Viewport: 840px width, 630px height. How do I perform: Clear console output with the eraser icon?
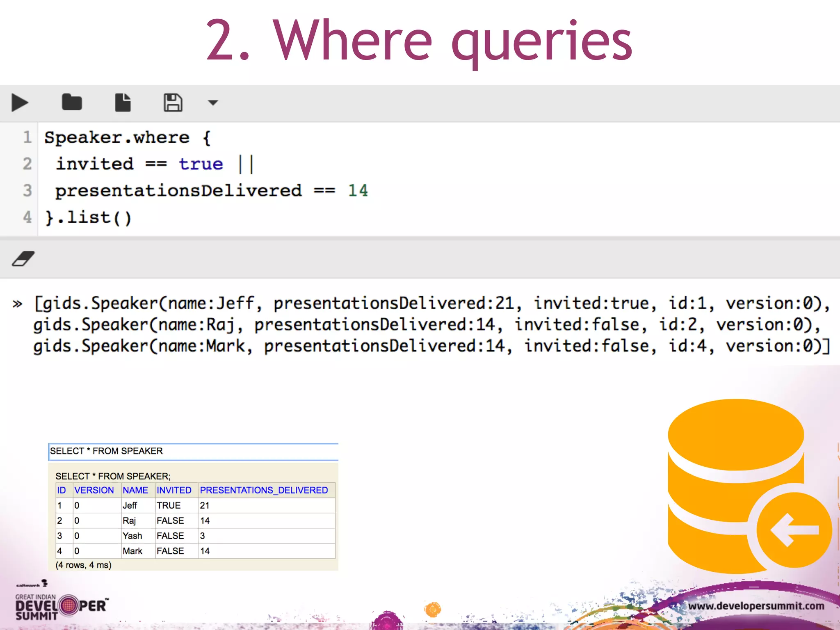point(23,259)
